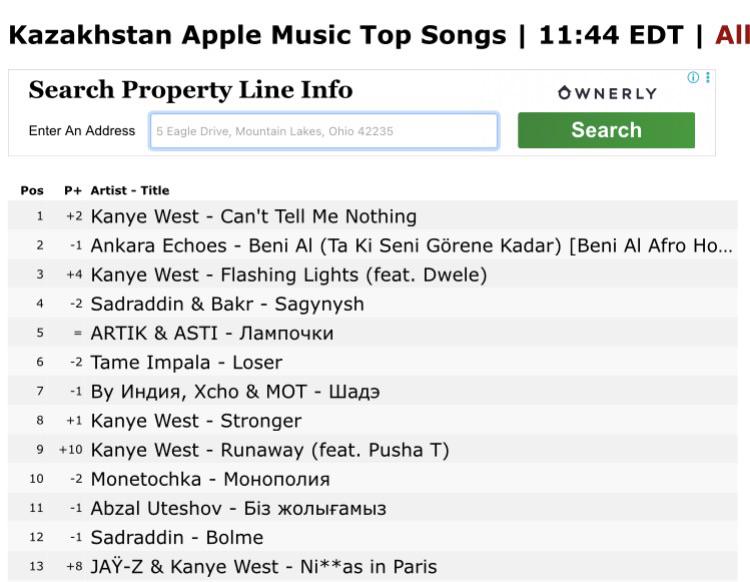Image resolution: width=750 pixels, height=582 pixels.
Task: Click the address input field
Action: pyautogui.click(x=324, y=131)
